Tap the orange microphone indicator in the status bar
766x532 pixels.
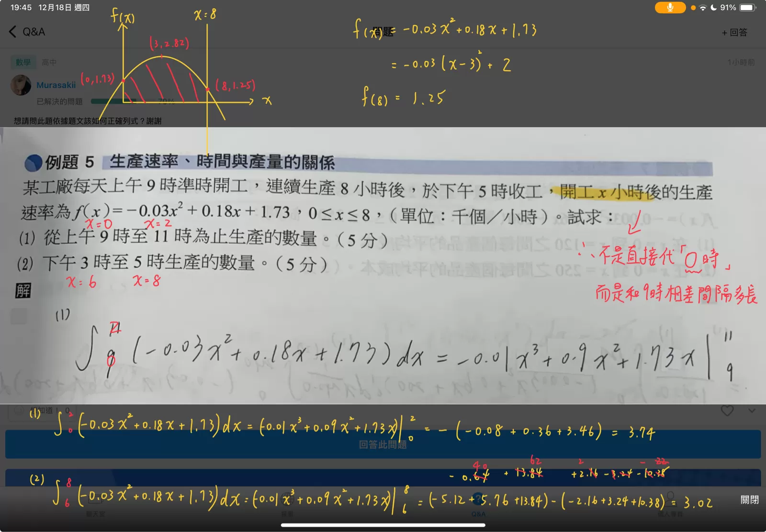[670, 8]
